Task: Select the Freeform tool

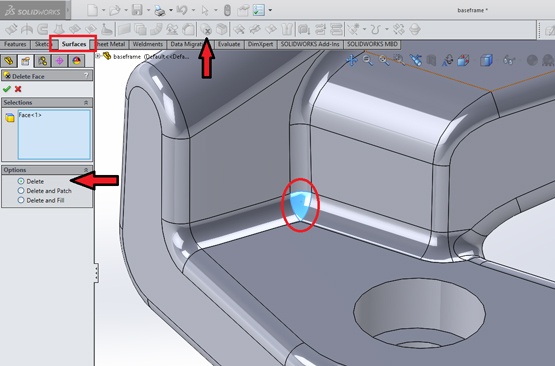Action: (x=107, y=29)
